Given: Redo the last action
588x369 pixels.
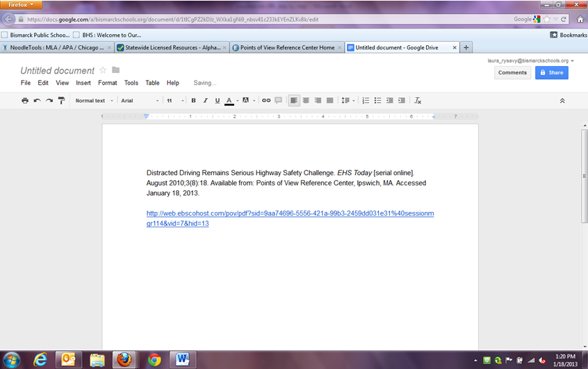Looking at the screenshot, I should coord(49,101).
